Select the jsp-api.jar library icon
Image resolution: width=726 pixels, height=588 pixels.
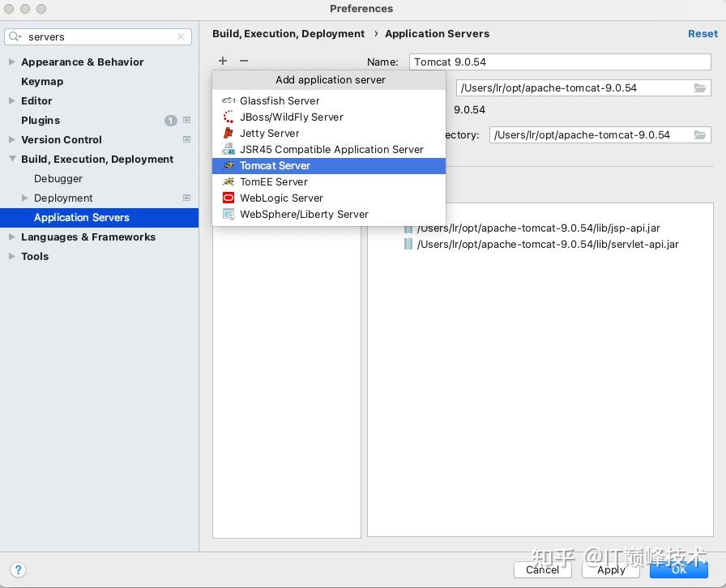[408, 228]
